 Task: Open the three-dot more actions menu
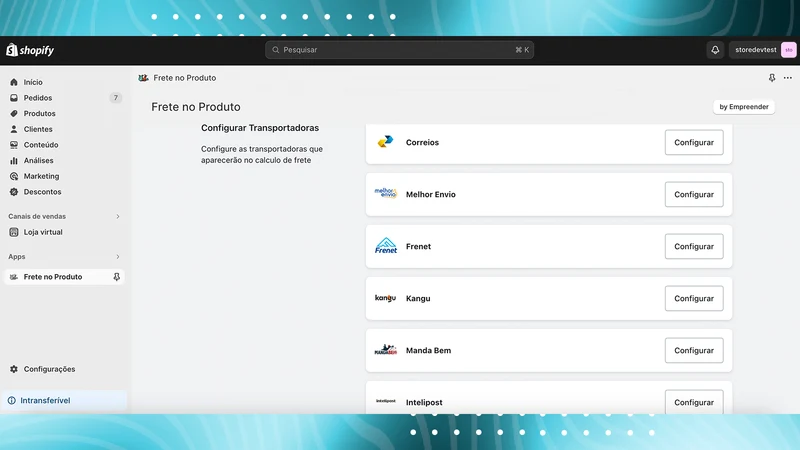click(x=788, y=78)
